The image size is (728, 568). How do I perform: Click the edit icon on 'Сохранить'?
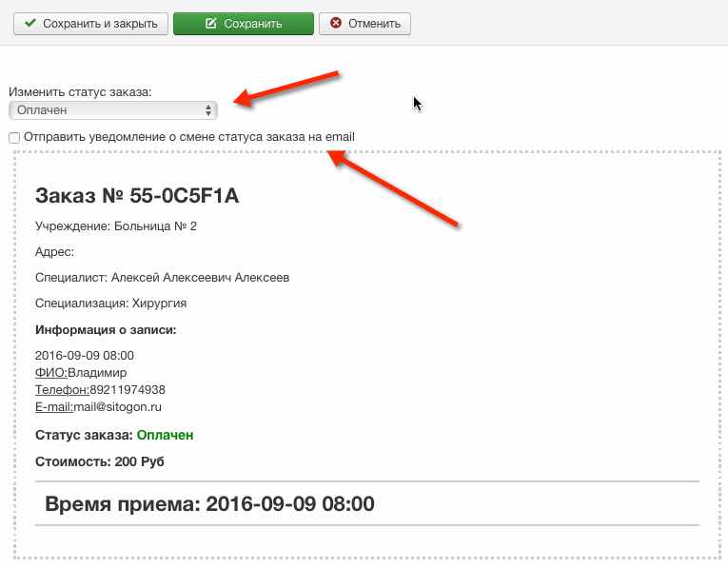(210, 23)
